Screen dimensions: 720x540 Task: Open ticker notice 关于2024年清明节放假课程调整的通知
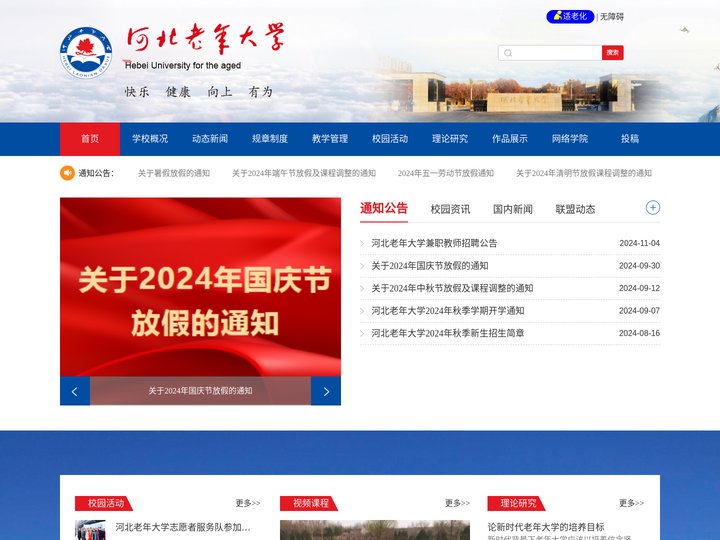coord(584,173)
